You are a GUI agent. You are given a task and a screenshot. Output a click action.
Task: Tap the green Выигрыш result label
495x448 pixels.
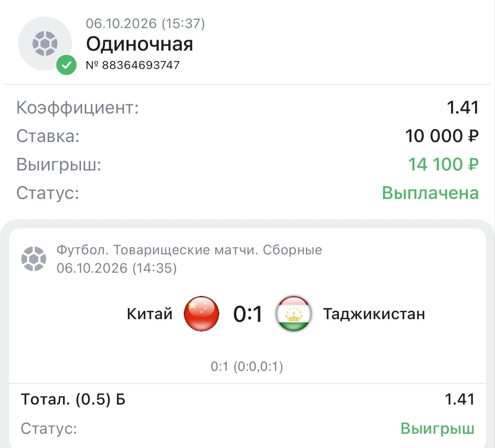437,428
